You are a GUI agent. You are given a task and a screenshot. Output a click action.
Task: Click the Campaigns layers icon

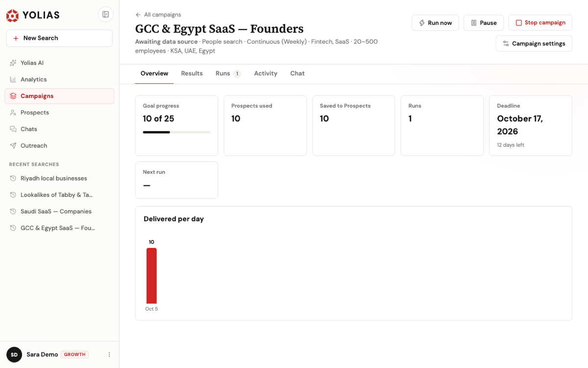coord(13,96)
